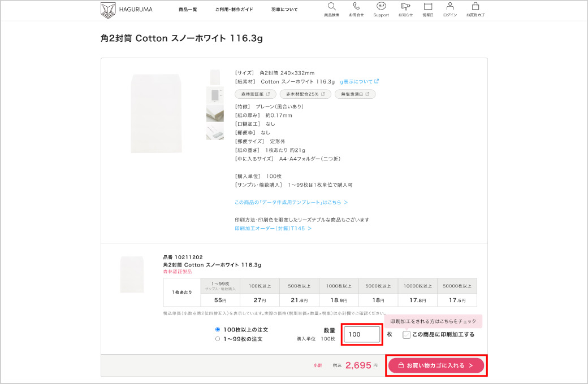This screenshot has height=384, width=588.
Task: Open the 羽車について menu
Action: click(284, 10)
